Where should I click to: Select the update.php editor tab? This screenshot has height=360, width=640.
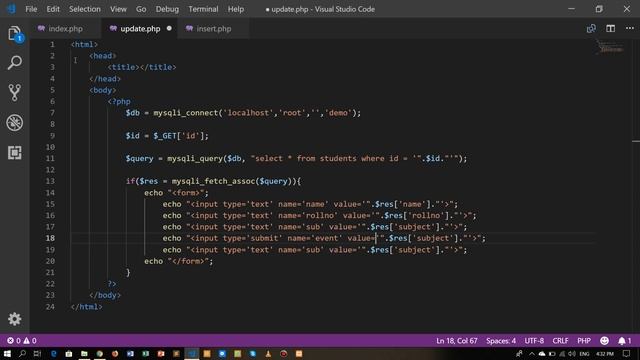140,29
